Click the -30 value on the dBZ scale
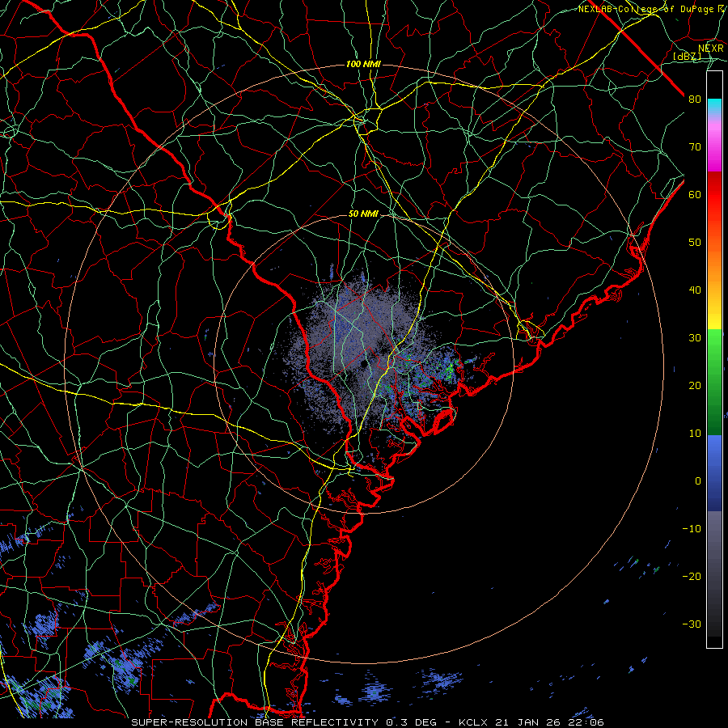728x728 pixels. coord(692,624)
